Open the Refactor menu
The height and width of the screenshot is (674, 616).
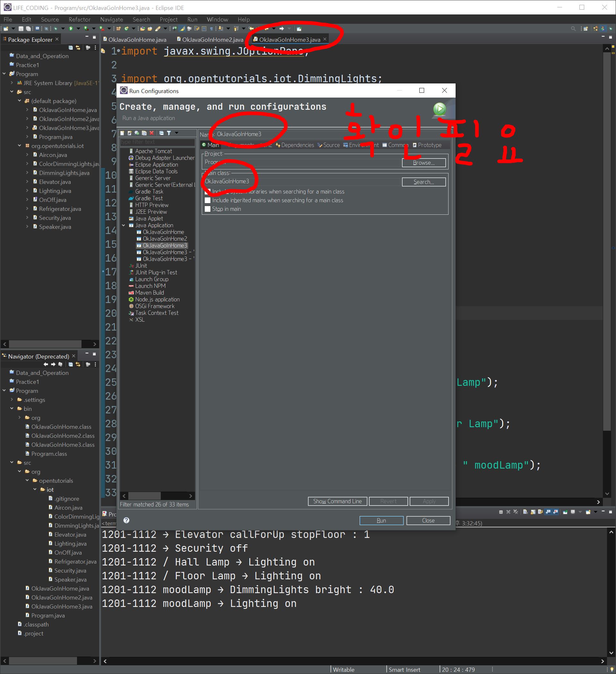pos(79,19)
